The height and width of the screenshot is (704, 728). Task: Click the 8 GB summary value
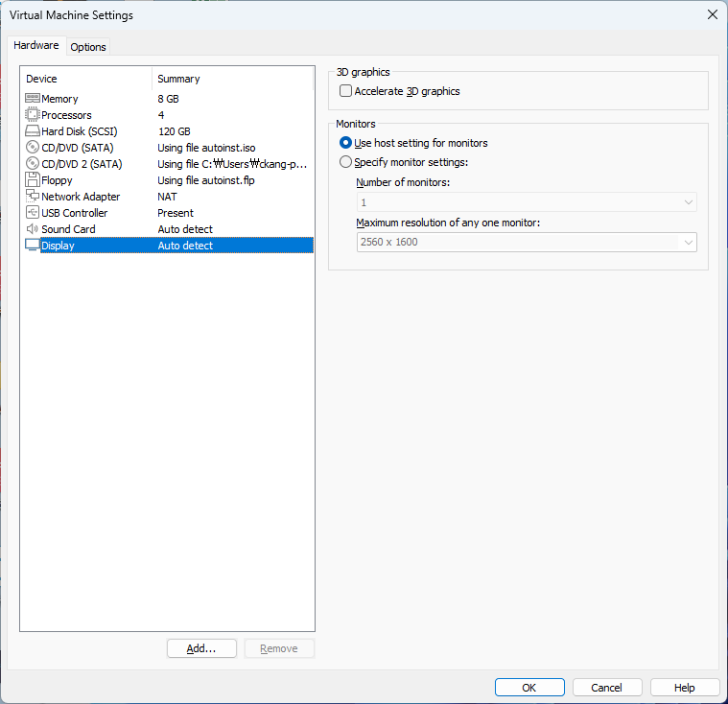click(168, 99)
